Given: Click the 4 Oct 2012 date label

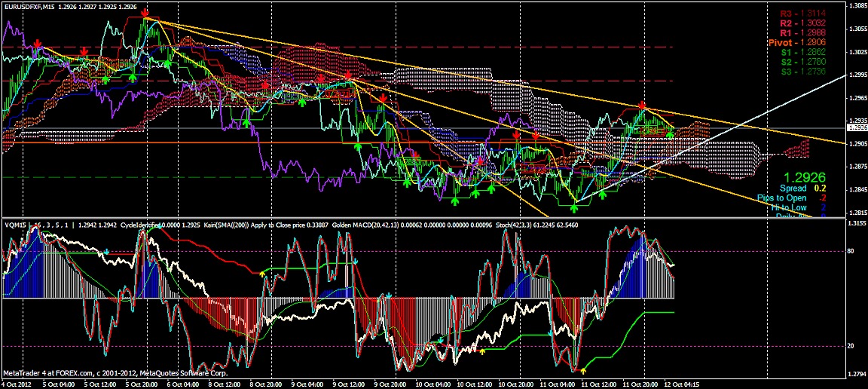Looking at the screenshot, I should pos(17,384).
